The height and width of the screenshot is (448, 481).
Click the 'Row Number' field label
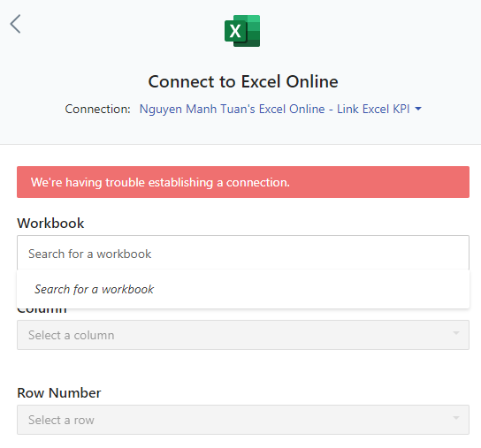point(59,393)
